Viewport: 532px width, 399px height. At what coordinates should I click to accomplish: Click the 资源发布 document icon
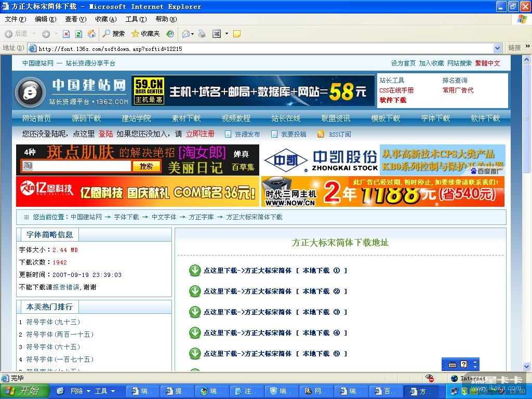tap(228, 134)
